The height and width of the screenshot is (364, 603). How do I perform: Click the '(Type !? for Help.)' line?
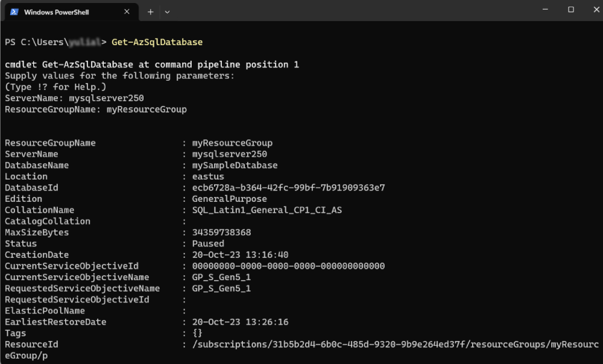click(x=55, y=87)
